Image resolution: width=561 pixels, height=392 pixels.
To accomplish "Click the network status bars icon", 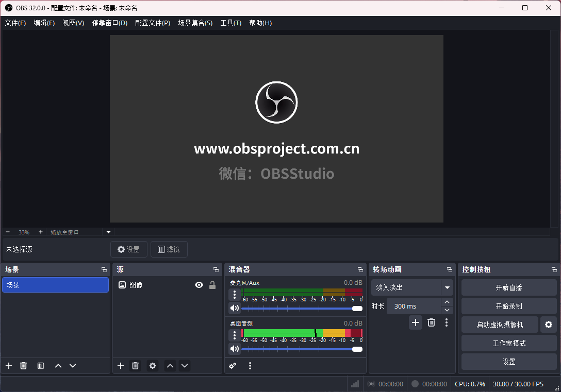I will pyautogui.click(x=355, y=384).
